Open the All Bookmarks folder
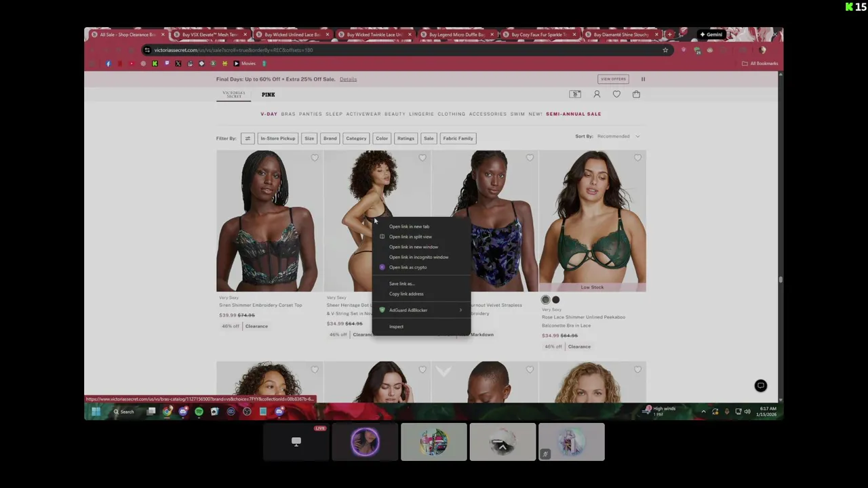This screenshot has height=488, width=868. click(x=759, y=64)
